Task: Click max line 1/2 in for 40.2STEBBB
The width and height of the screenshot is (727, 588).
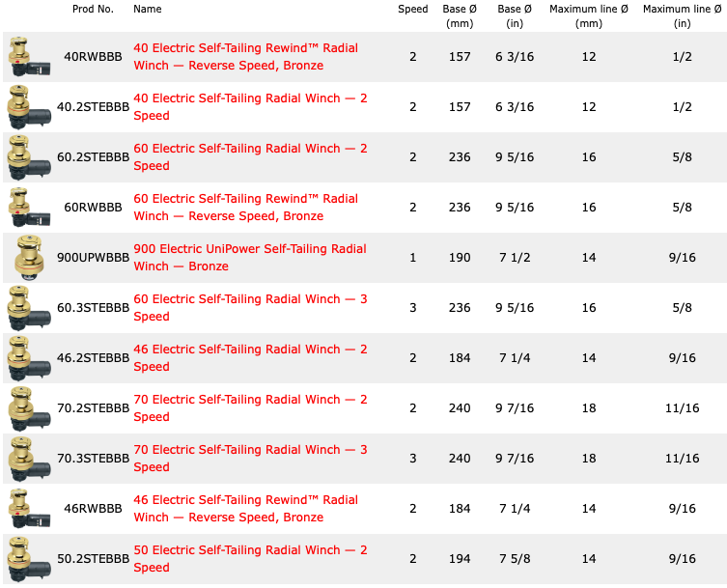Action: (682, 107)
